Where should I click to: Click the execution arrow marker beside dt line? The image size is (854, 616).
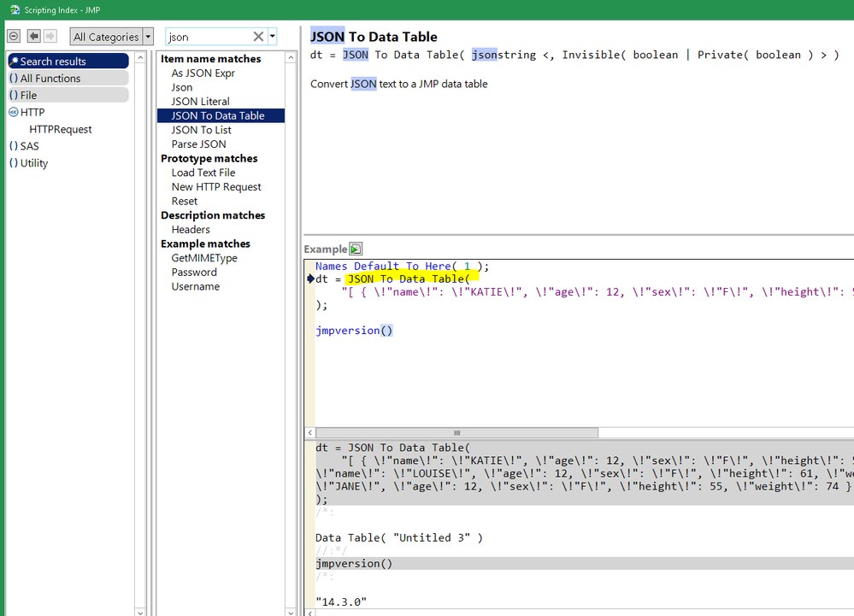(310, 279)
